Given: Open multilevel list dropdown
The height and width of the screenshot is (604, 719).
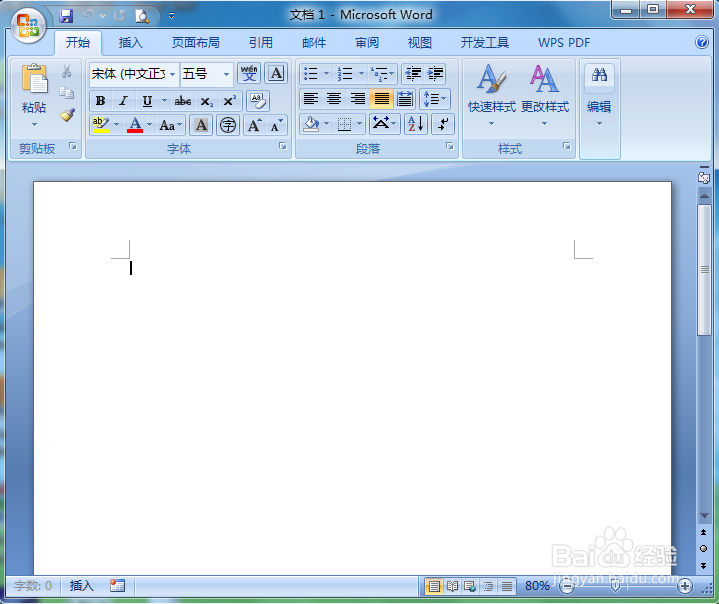Looking at the screenshot, I should point(382,73).
